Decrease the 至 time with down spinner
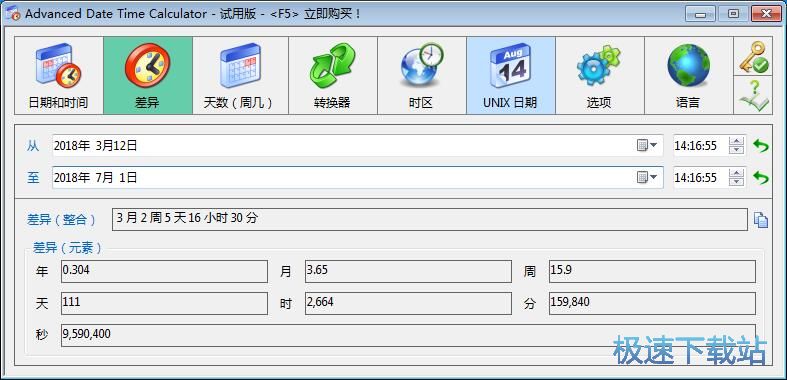Viewport: 787px width, 380px height. pos(737,182)
